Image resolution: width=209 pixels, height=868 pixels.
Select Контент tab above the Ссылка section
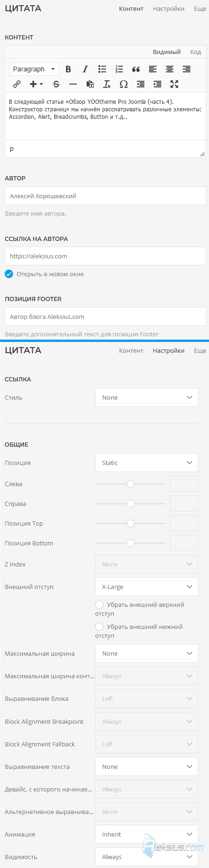(x=131, y=350)
